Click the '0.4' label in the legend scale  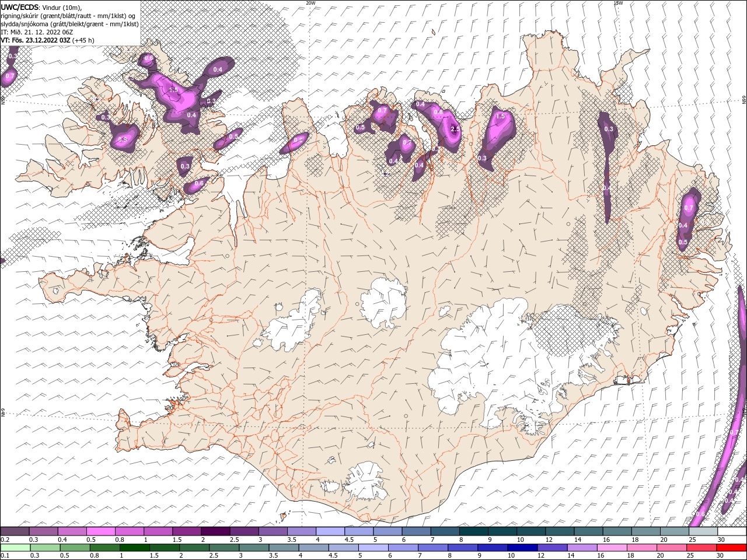point(62,540)
